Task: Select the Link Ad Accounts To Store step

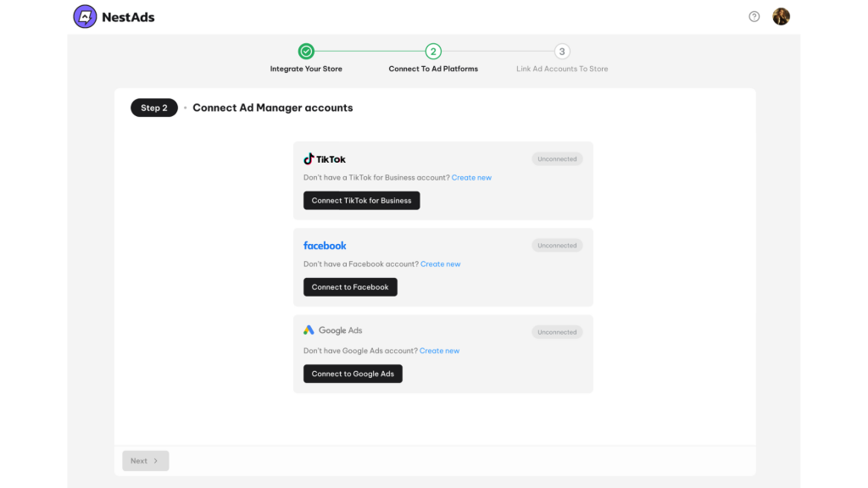Action: click(x=562, y=69)
